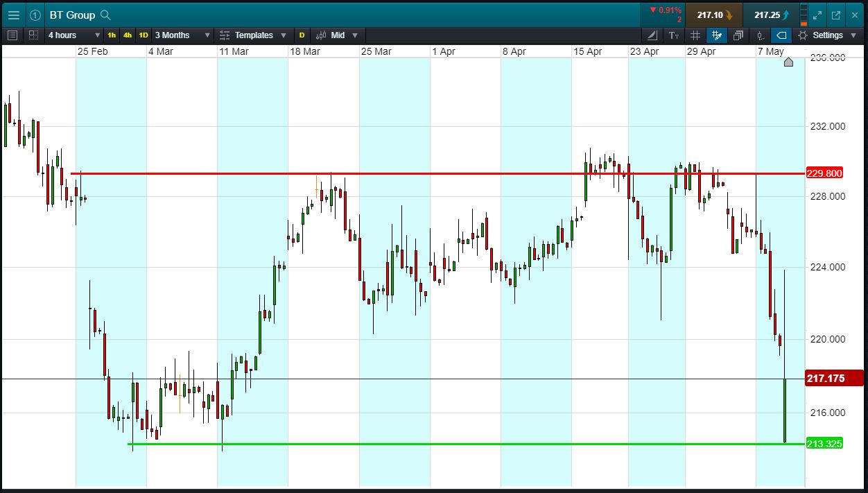The height and width of the screenshot is (493, 868).
Task: Toggle the price label tag icon
Action: pyautogui.click(x=781, y=35)
